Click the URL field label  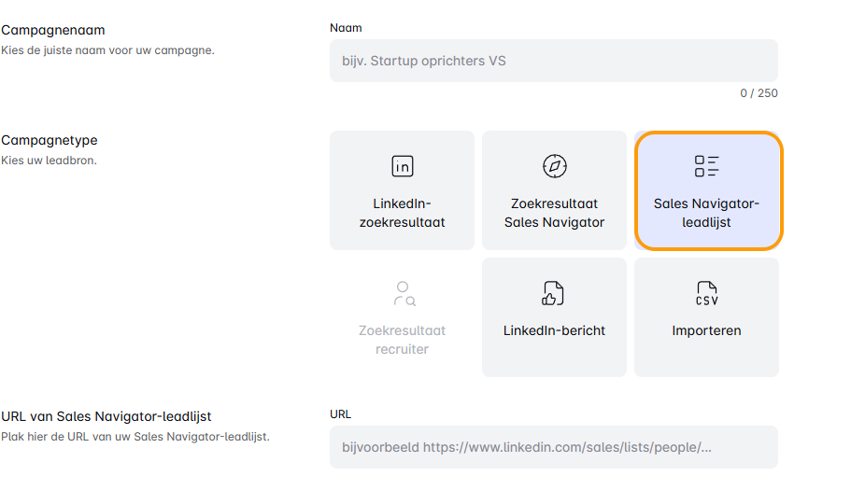tap(340, 413)
